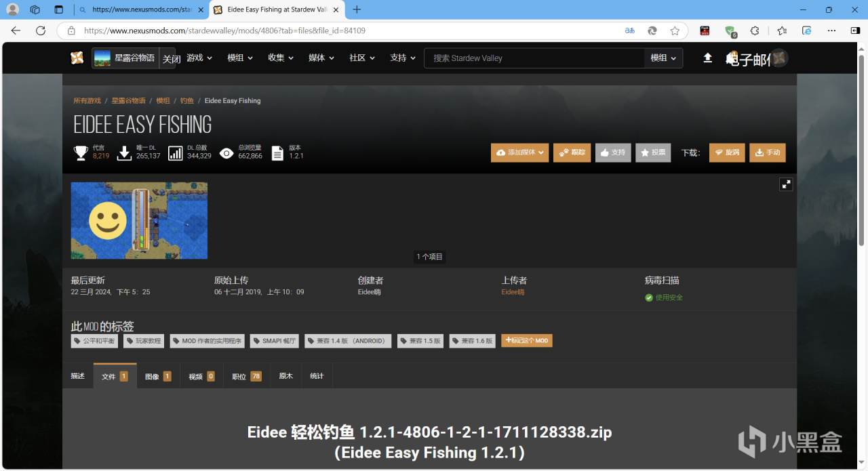This screenshot has height=471, width=868.
Task: Open uploader Eidee嗨 profile link
Action: 513,292
